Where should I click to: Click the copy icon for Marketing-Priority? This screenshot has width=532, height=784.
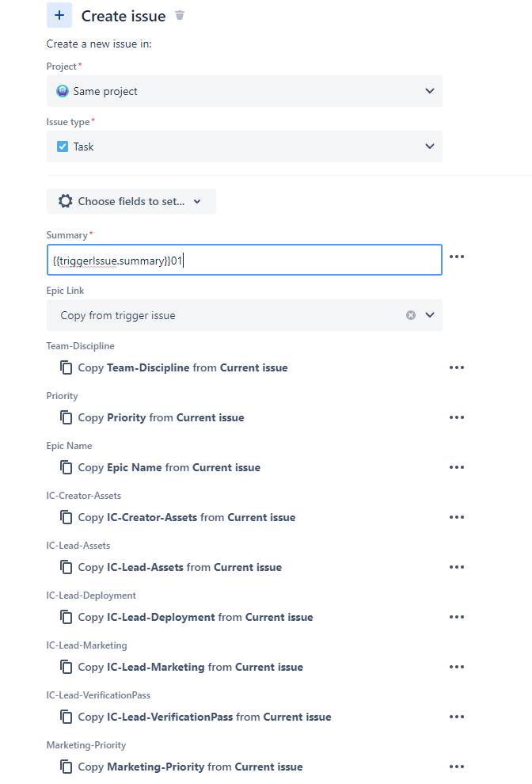tap(66, 767)
